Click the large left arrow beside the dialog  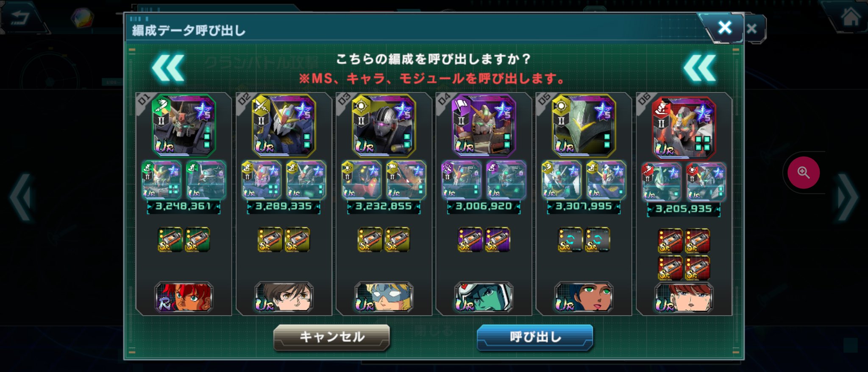coord(21,197)
